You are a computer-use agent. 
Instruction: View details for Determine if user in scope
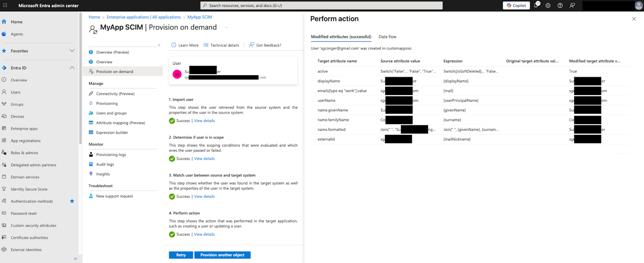[x=204, y=159]
